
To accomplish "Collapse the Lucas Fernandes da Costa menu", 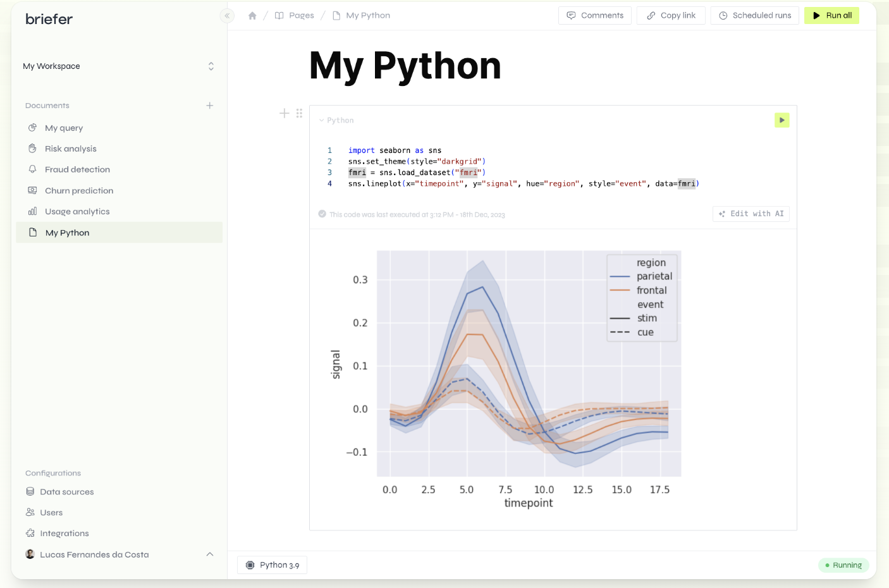I will tap(209, 554).
